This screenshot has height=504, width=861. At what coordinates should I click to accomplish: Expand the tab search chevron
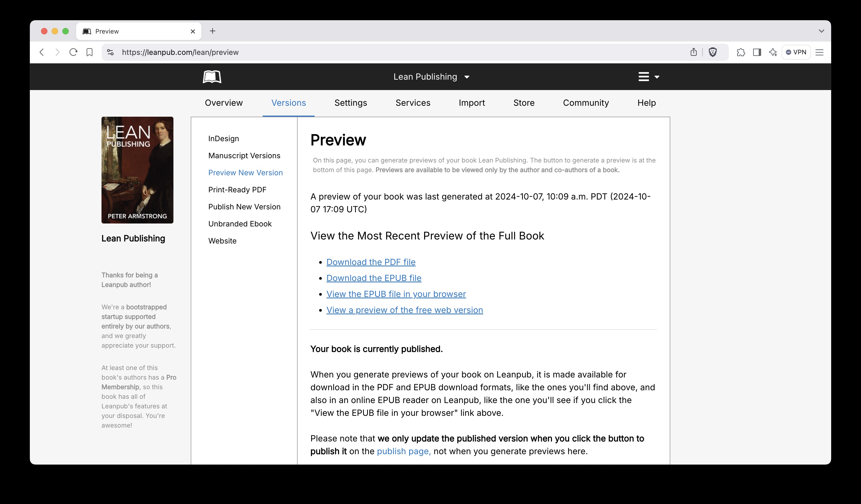pyautogui.click(x=821, y=31)
